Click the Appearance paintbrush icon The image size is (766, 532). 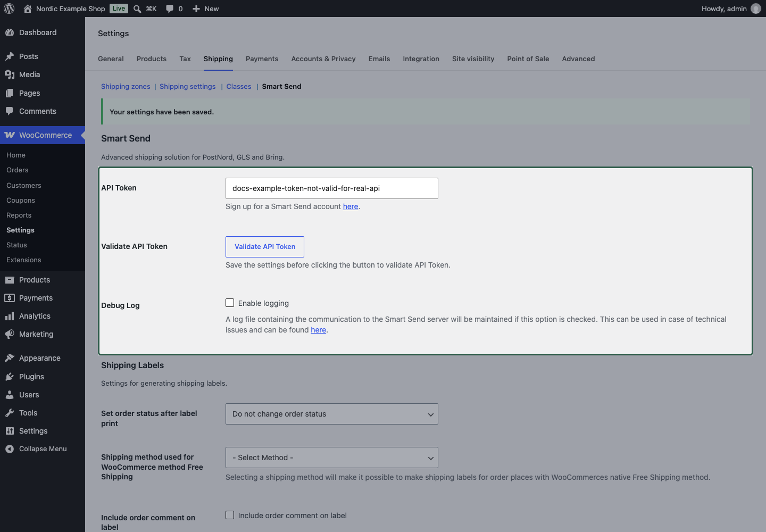click(x=10, y=358)
